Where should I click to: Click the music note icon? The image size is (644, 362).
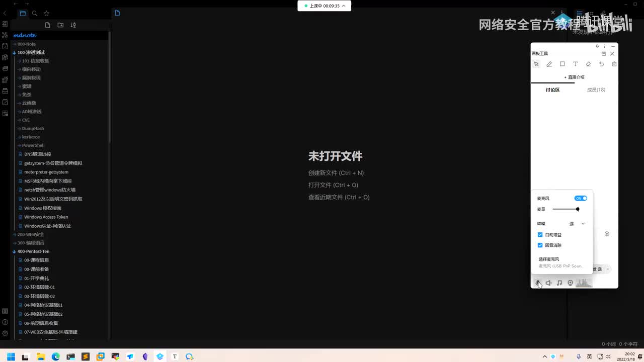point(559,283)
